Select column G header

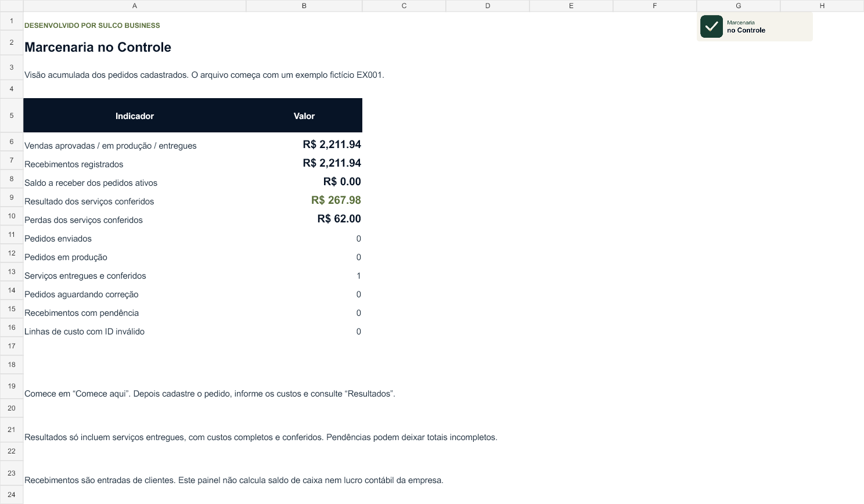[x=739, y=6]
